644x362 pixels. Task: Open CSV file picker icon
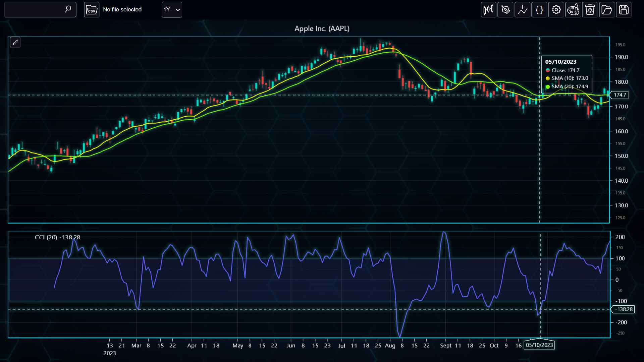pyautogui.click(x=92, y=10)
